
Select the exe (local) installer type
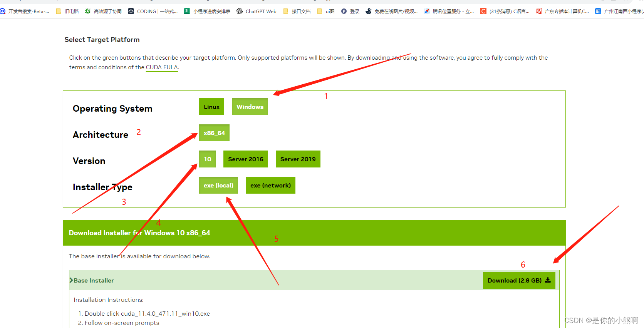point(218,186)
